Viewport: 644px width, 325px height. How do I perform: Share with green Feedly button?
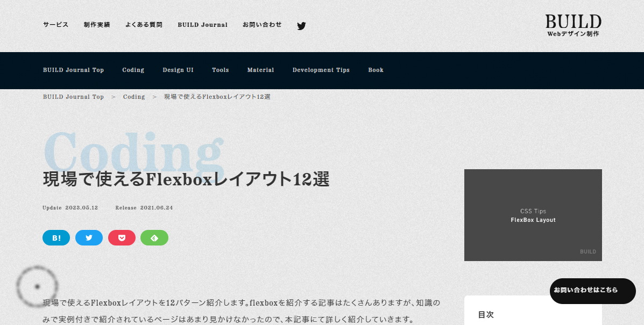[154, 237]
